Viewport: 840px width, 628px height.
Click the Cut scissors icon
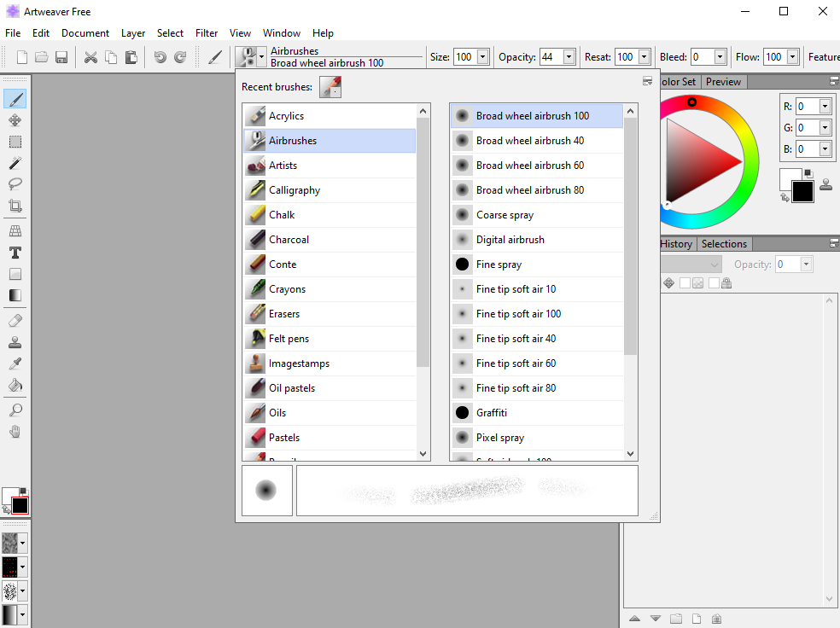point(91,57)
